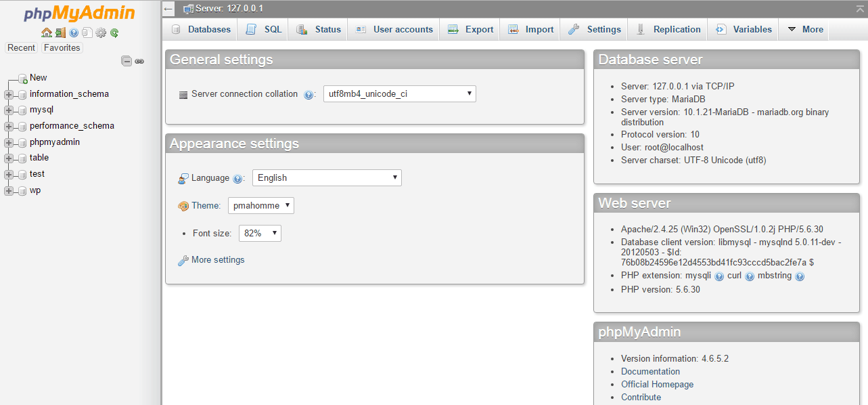Open the Variables tab

743,29
